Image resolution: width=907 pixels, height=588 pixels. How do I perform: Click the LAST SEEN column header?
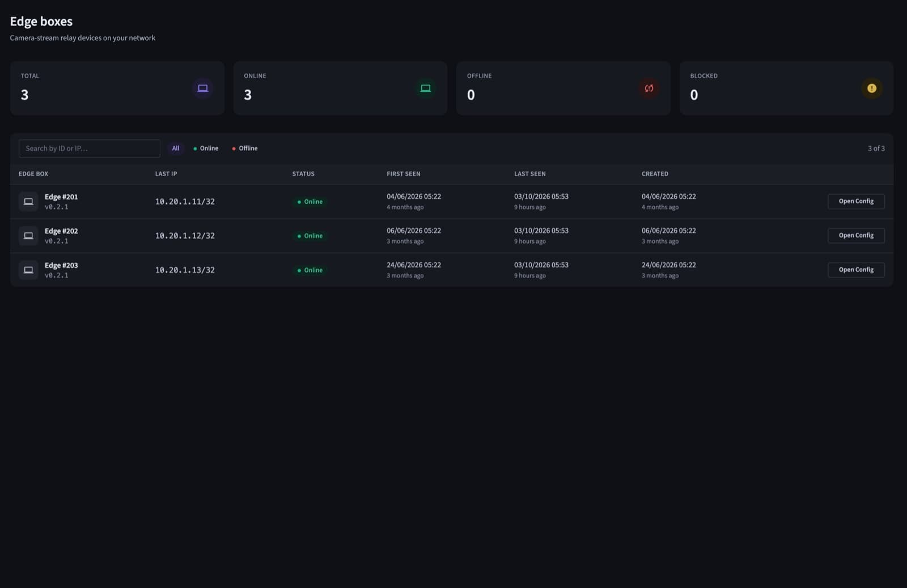point(530,174)
